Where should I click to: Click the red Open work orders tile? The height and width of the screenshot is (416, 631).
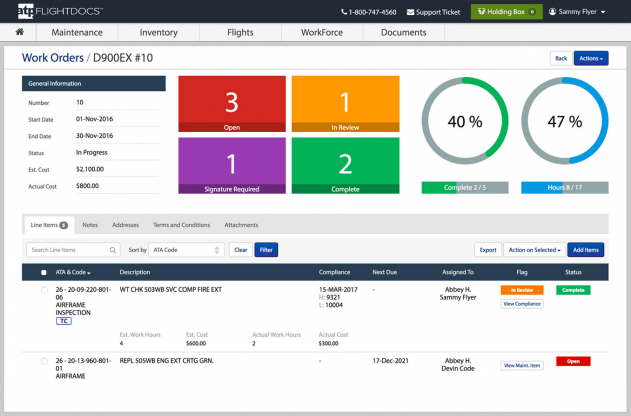[231, 105]
